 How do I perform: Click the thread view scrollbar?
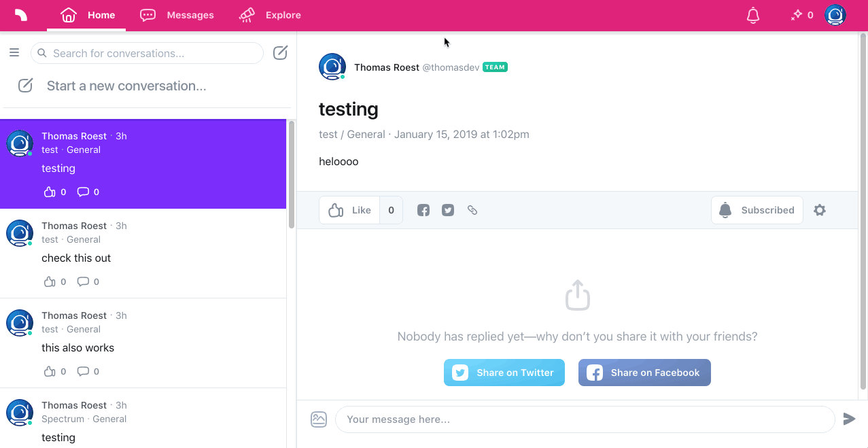coord(863,211)
